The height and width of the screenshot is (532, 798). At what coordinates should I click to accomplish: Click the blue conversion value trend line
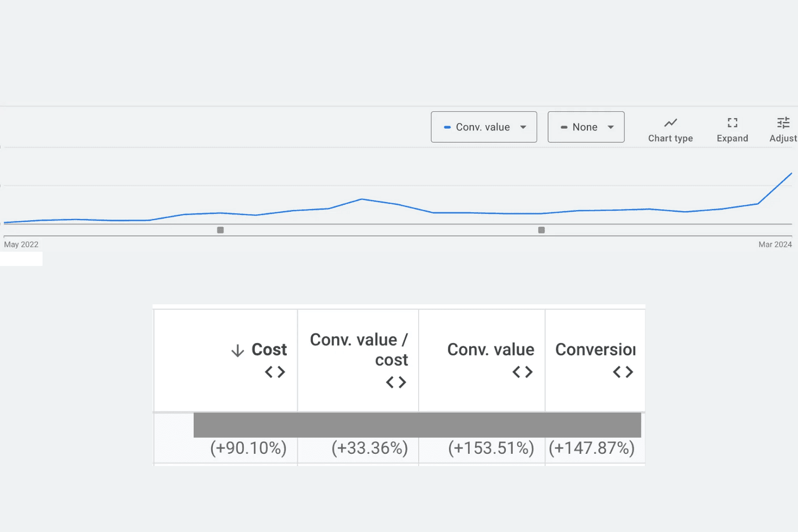coord(362,199)
